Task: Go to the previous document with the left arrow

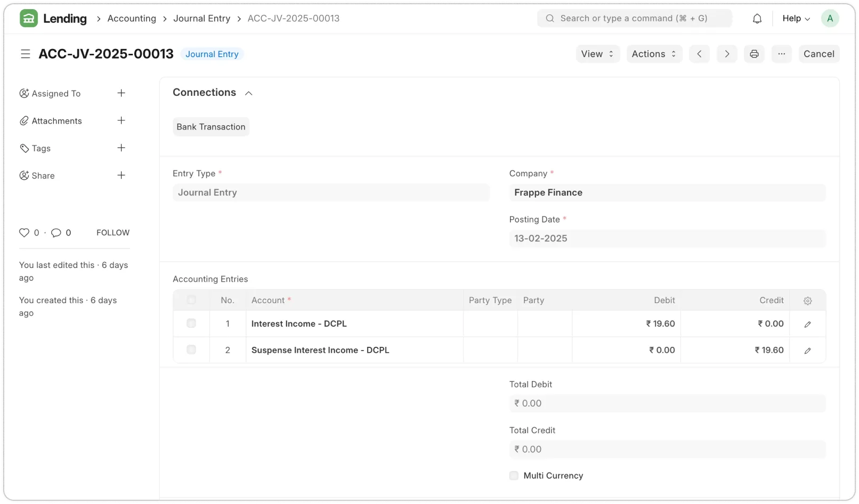Action: 699,54
